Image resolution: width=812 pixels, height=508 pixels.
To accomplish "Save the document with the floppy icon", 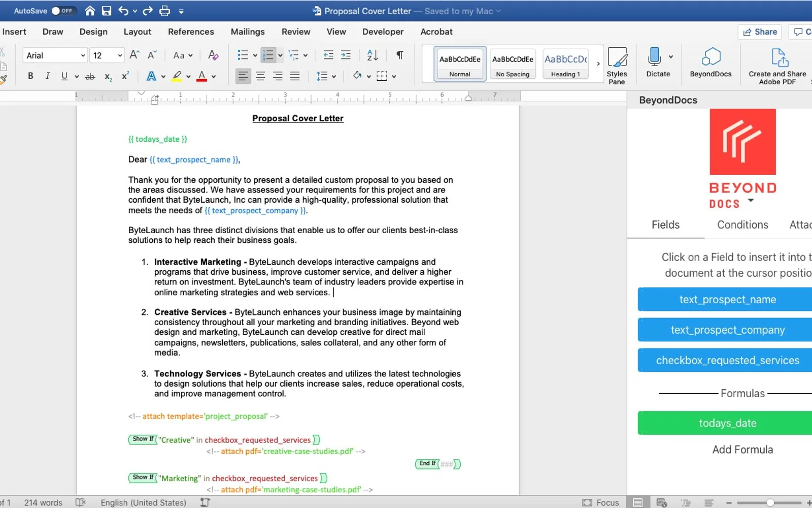I will point(107,11).
